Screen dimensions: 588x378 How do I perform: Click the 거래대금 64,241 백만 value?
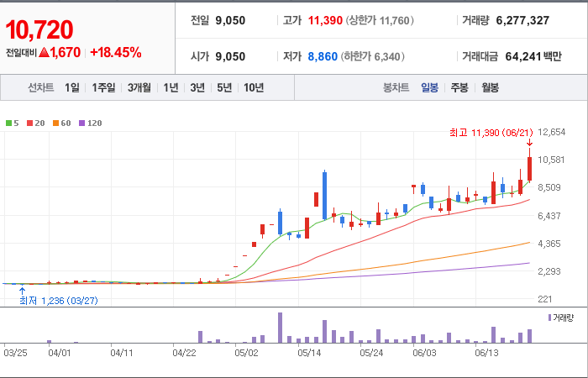pos(533,56)
